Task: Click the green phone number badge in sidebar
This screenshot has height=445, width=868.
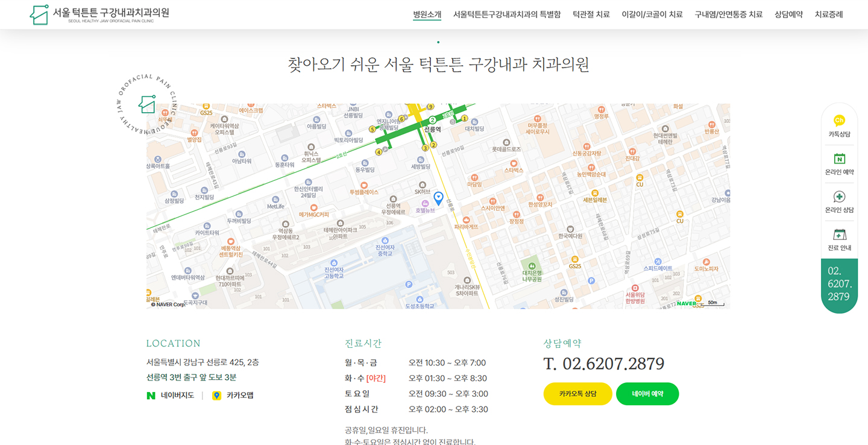Action: click(839, 284)
